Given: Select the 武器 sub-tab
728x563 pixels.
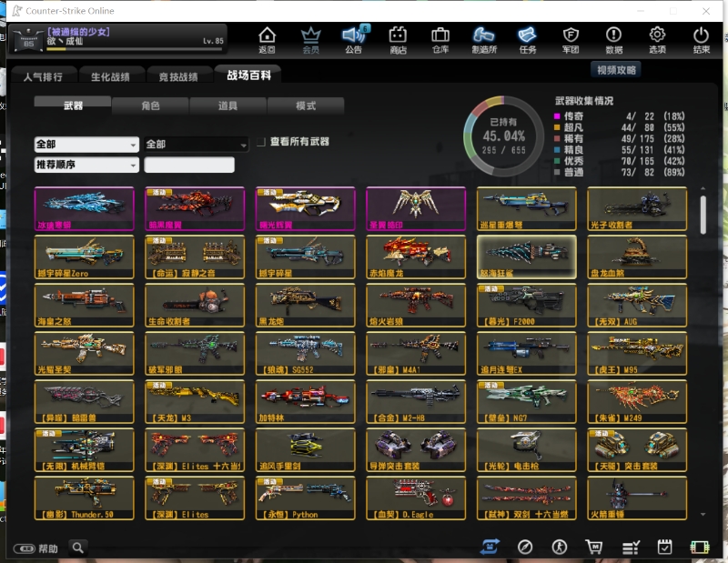Looking at the screenshot, I should tap(73, 106).
